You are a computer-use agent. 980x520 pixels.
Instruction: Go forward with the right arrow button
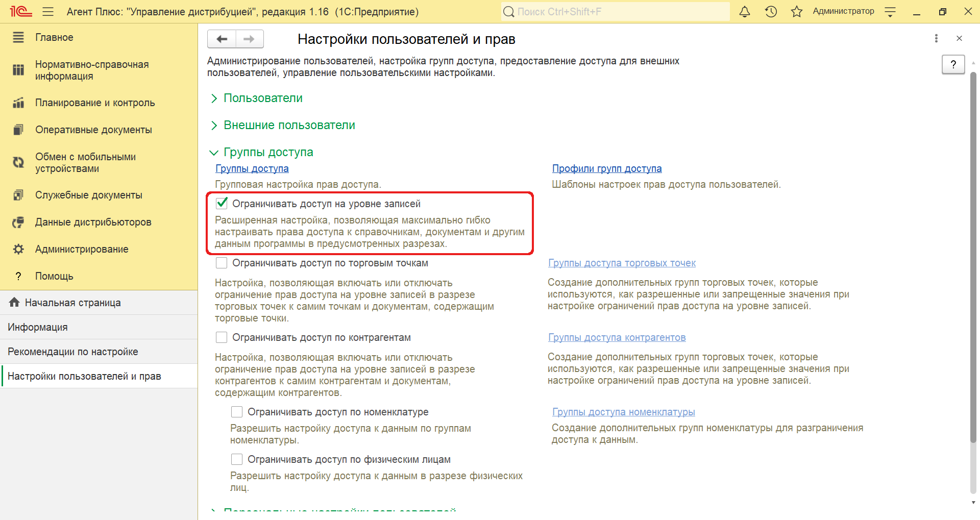tap(249, 39)
